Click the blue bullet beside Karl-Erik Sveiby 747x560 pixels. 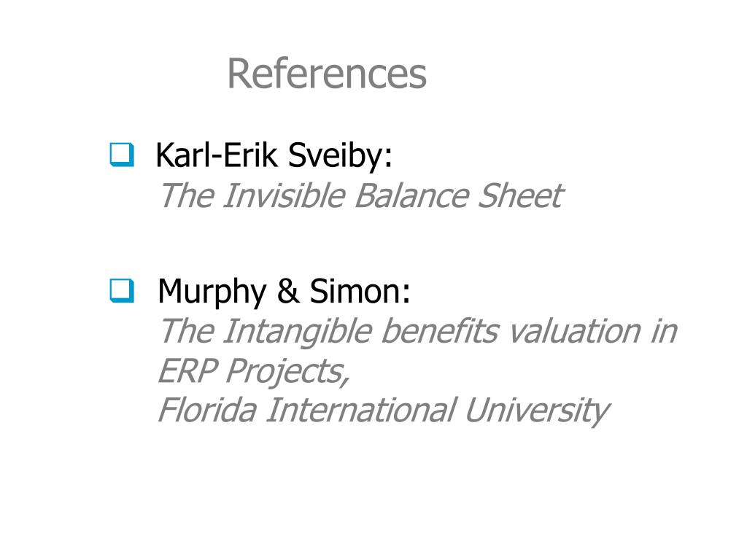click(x=122, y=155)
